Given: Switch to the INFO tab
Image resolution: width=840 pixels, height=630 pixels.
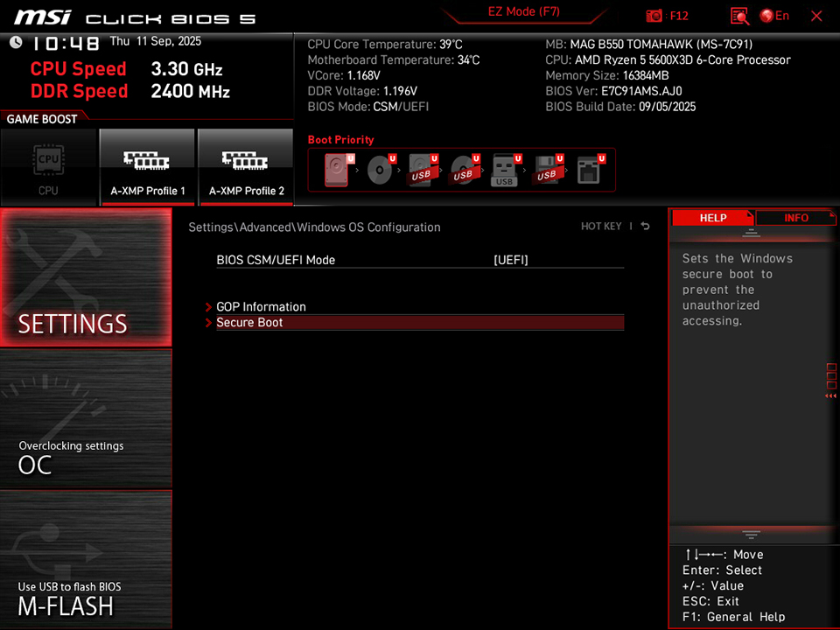Looking at the screenshot, I should [x=796, y=217].
